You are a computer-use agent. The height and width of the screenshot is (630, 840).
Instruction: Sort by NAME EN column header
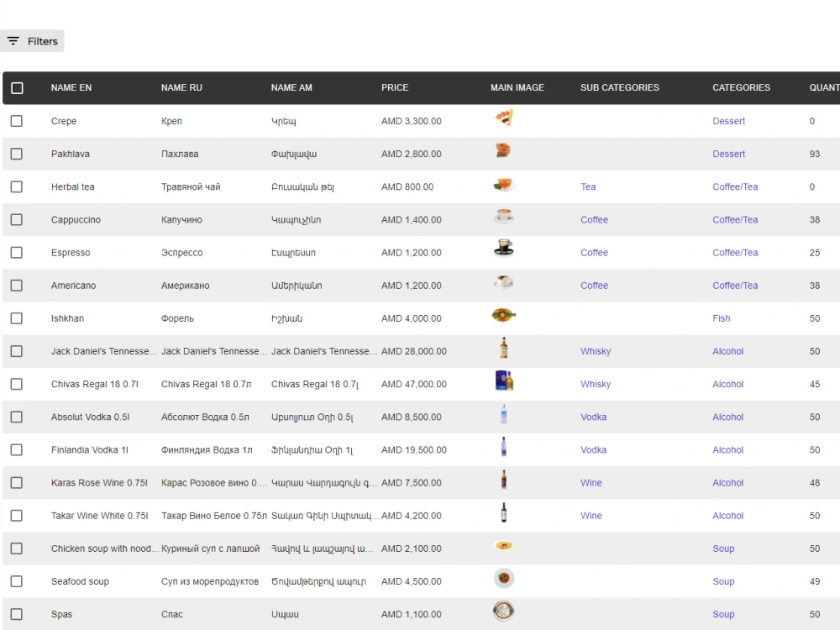tap(71, 87)
